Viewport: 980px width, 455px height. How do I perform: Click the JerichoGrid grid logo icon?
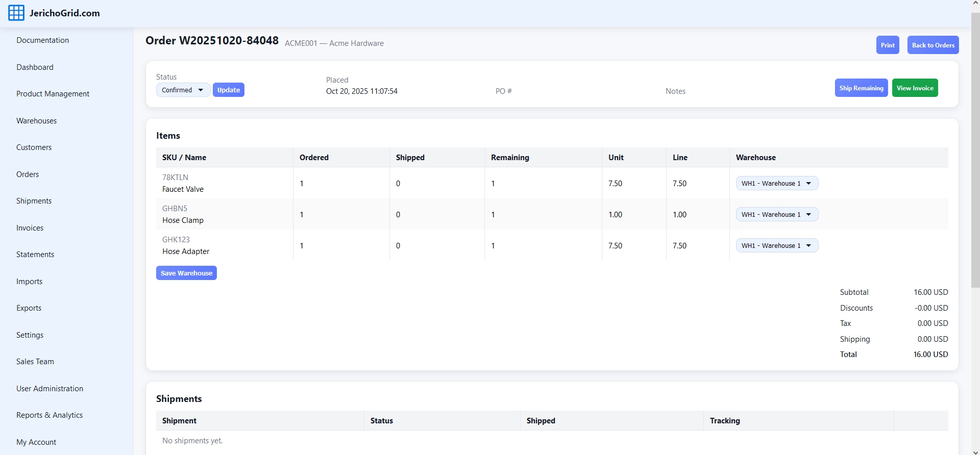(x=16, y=13)
